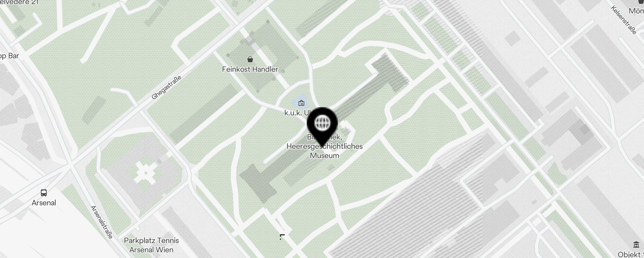Open the Objekt museum building icon
Image resolution: width=644 pixels, height=258 pixels.
point(636,244)
